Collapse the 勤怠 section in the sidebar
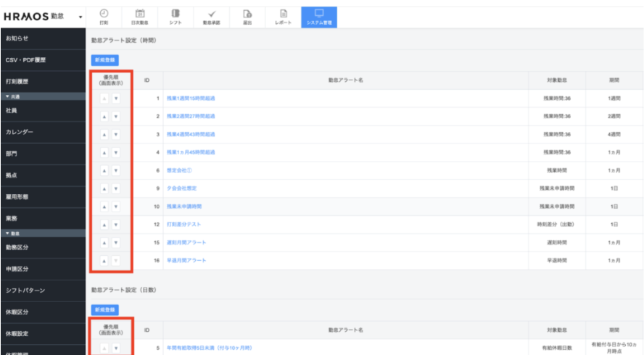 click(x=43, y=233)
